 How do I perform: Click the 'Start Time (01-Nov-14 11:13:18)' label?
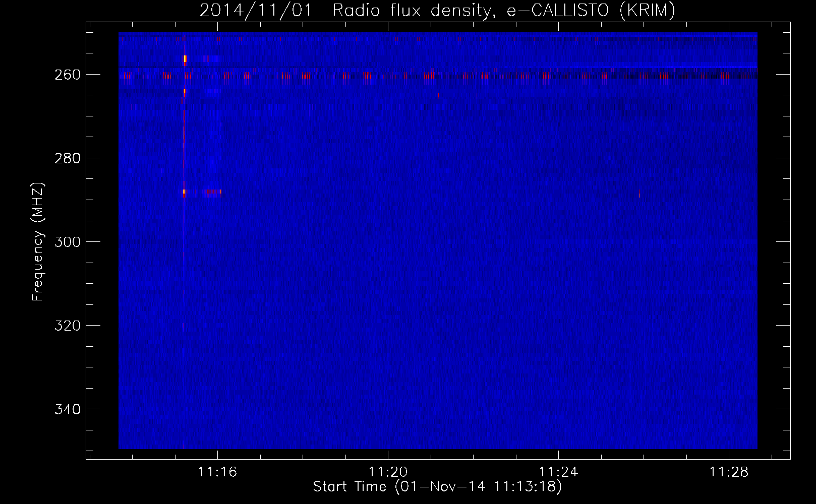pos(437,487)
